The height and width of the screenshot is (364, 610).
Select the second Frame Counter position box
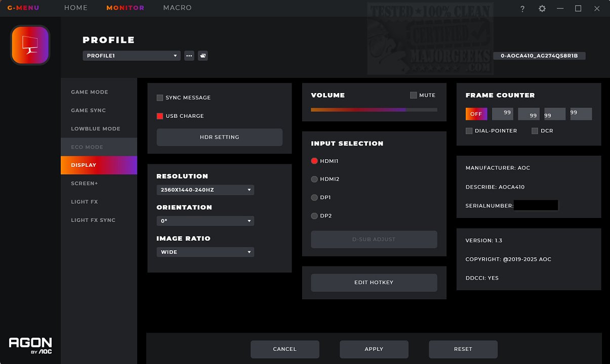503,114
